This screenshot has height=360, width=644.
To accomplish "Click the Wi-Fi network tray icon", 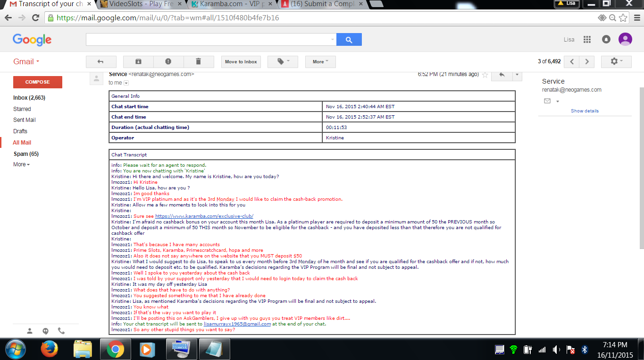I will (513, 350).
